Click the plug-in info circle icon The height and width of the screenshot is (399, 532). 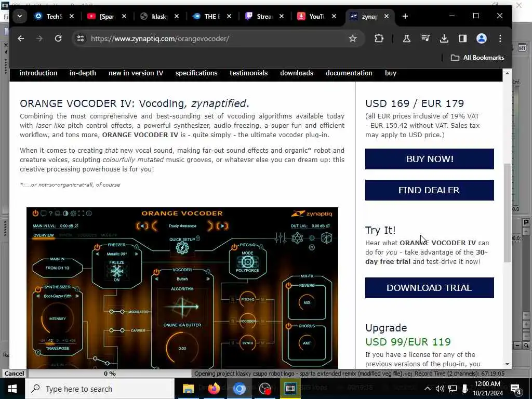click(x=89, y=214)
